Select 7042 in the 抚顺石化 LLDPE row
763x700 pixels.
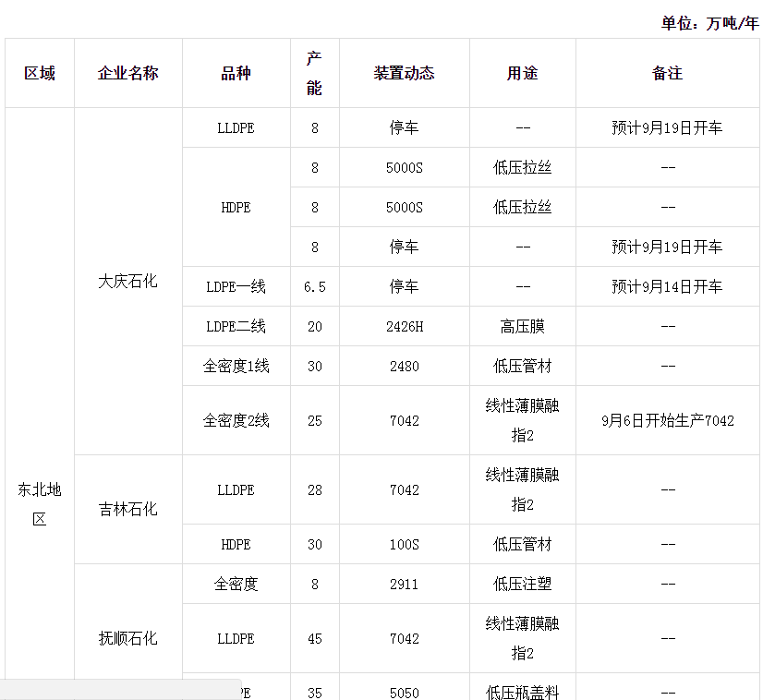[405, 638]
